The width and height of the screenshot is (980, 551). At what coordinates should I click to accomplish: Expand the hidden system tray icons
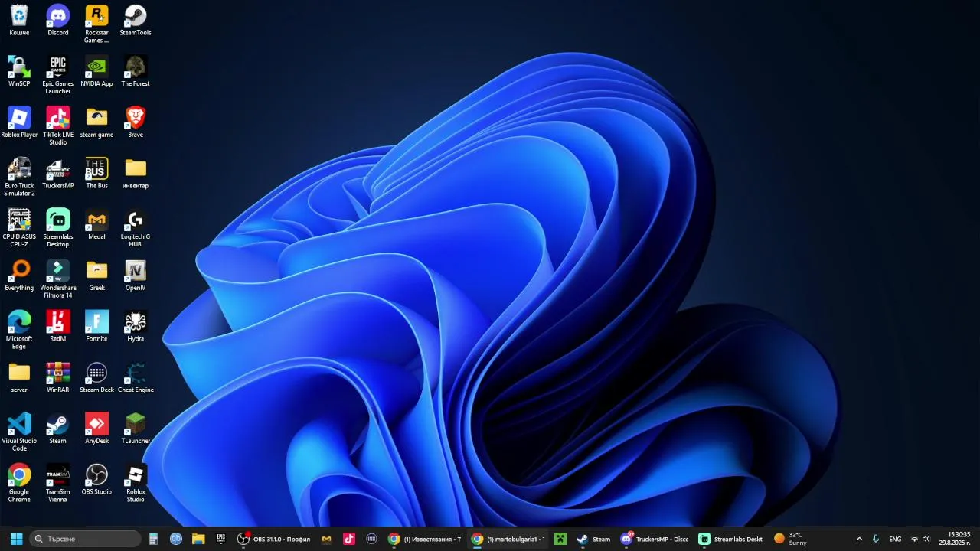859,539
